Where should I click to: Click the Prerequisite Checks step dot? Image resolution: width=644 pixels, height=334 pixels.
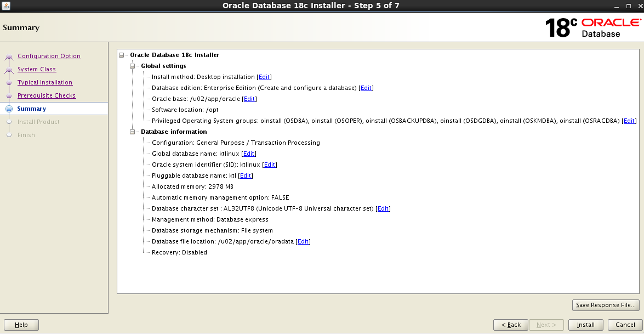tap(9, 96)
